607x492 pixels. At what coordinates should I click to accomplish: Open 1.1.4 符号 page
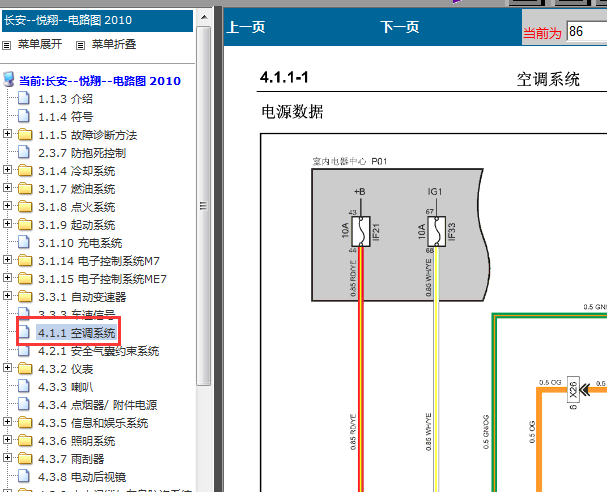[65, 117]
